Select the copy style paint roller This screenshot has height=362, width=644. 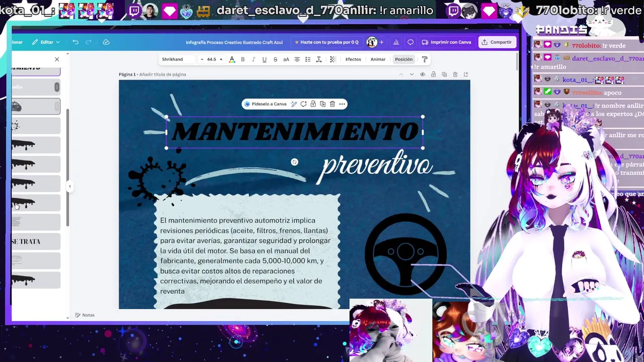(x=425, y=59)
